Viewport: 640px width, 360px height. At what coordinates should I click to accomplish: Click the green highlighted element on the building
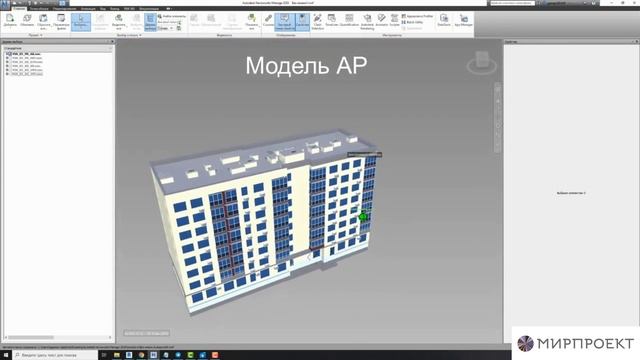tap(363, 216)
